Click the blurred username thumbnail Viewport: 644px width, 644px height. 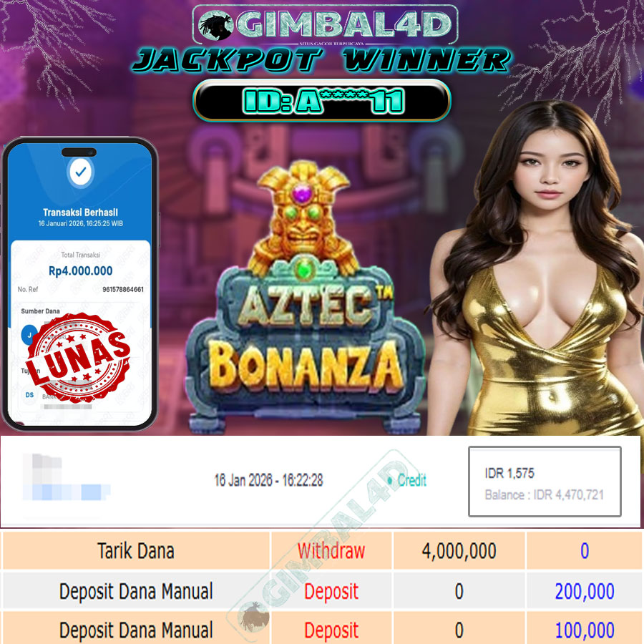66,477
